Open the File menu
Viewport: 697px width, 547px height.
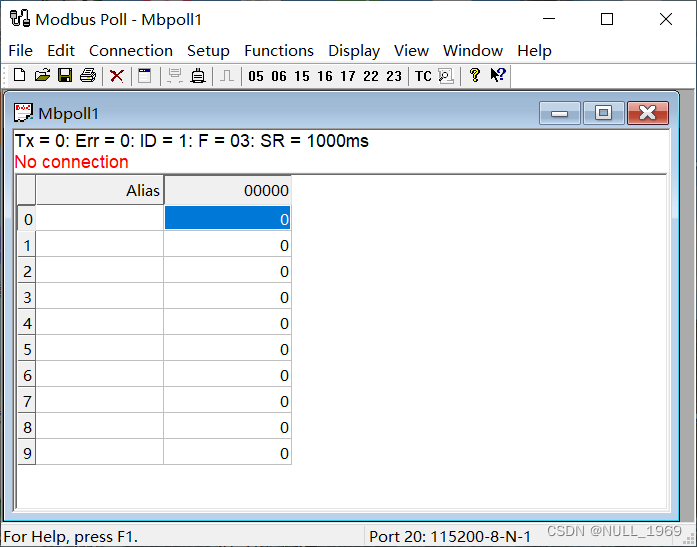click(20, 51)
